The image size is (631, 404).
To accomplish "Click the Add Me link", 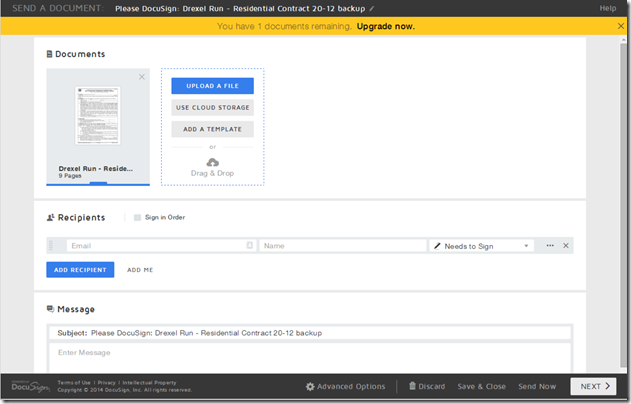I will [x=140, y=270].
